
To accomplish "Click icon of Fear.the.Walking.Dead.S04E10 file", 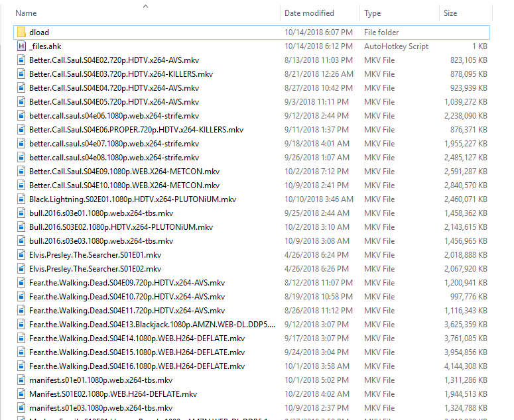I will pos(21,297).
